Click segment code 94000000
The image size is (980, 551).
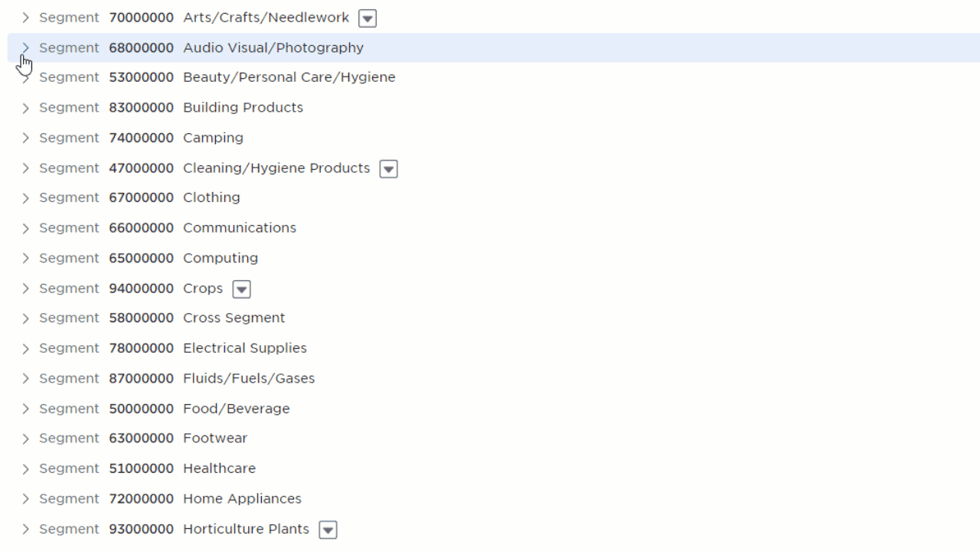[x=141, y=288]
